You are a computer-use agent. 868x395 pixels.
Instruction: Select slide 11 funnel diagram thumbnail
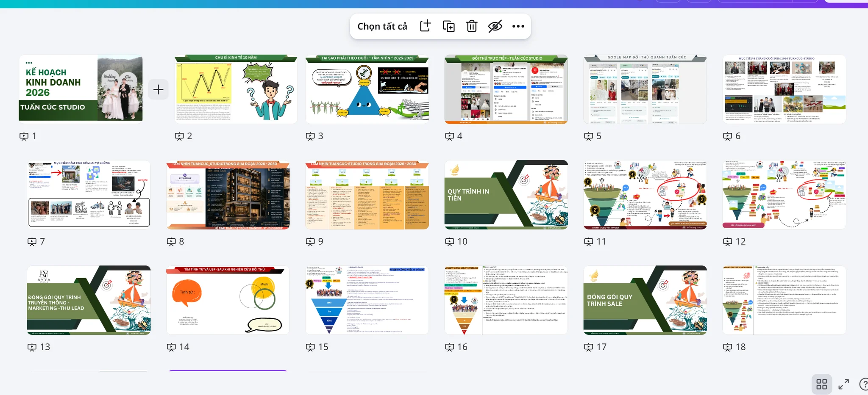(645, 194)
